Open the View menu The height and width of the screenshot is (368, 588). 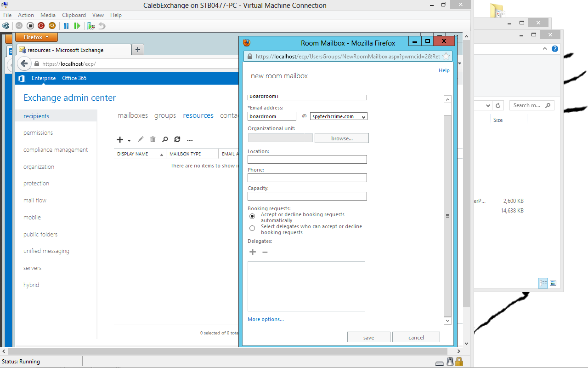[98, 15]
